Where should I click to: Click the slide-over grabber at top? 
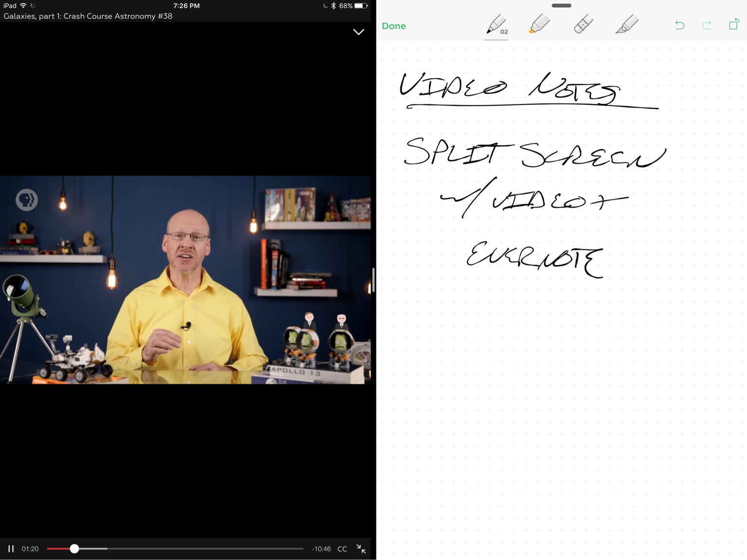click(561, 6)
